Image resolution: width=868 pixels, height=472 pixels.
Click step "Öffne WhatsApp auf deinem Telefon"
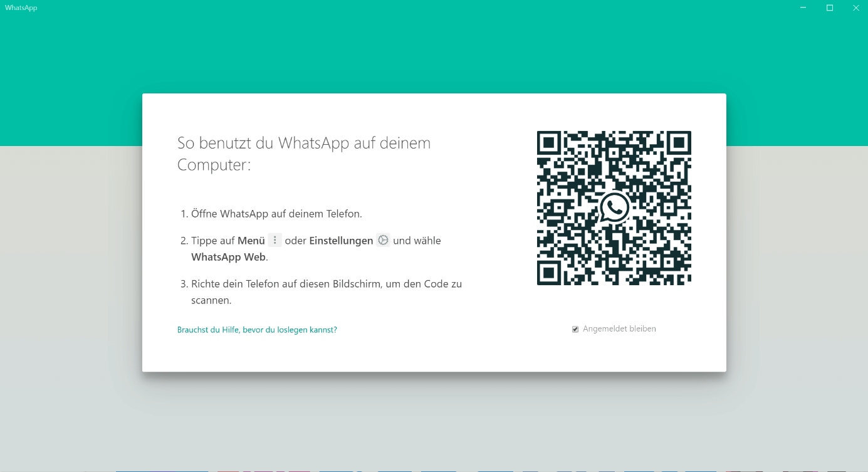pos(276,214)
